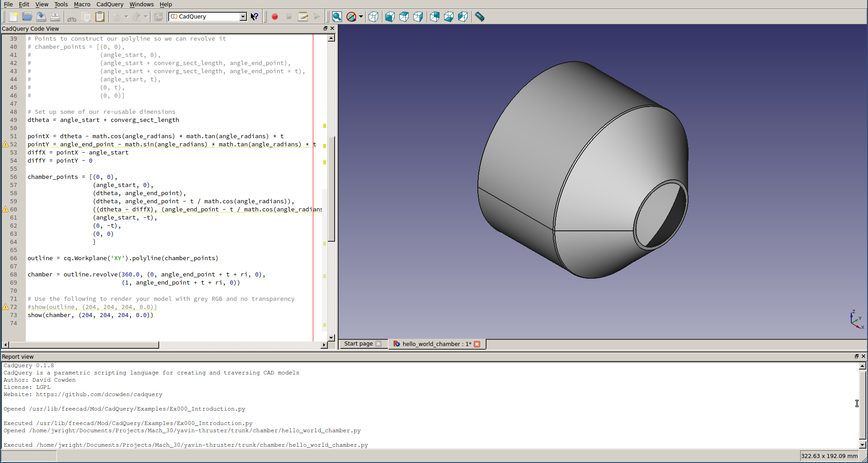Click the code view horizontal scrollbar
The height and width of the screenshot is (463, 868).
pyautogui.click(x=84, y=345)
